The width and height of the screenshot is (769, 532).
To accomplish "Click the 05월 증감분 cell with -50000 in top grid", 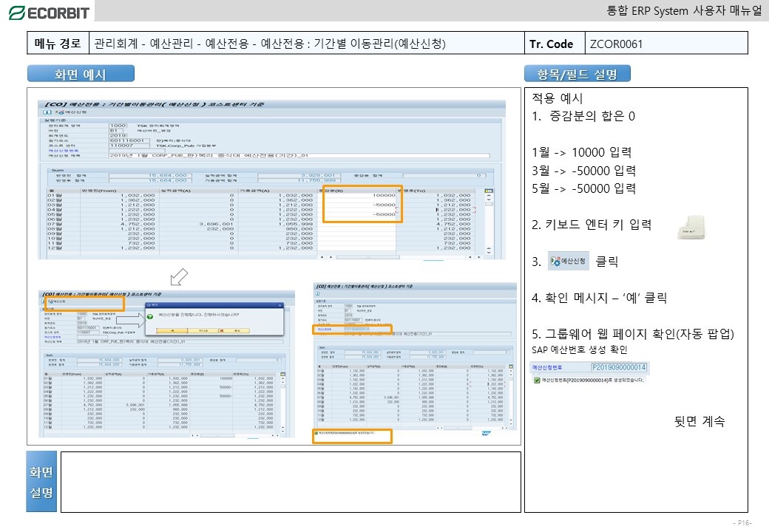I will (x=357, y=214).
